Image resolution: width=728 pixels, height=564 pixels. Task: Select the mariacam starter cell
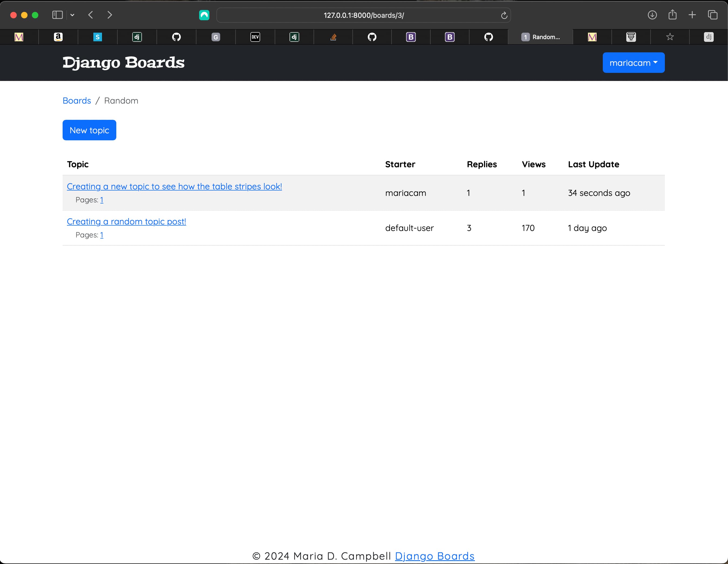[x=406, y=193]
